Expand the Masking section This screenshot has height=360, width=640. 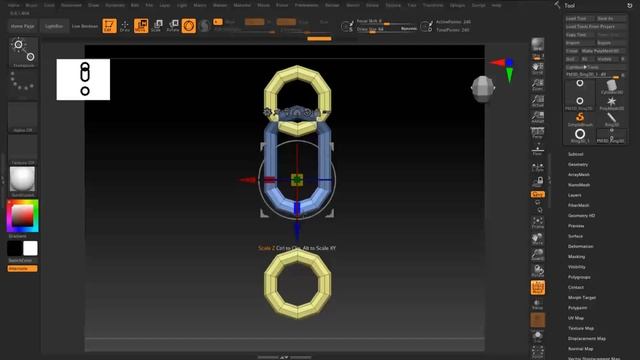click(576, 257)
